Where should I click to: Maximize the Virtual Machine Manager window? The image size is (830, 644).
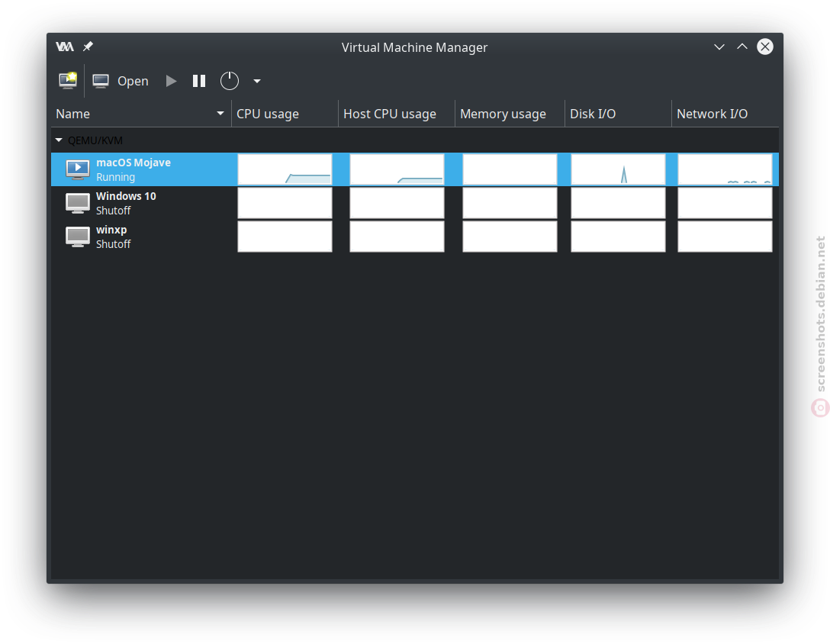click(742, 47)
